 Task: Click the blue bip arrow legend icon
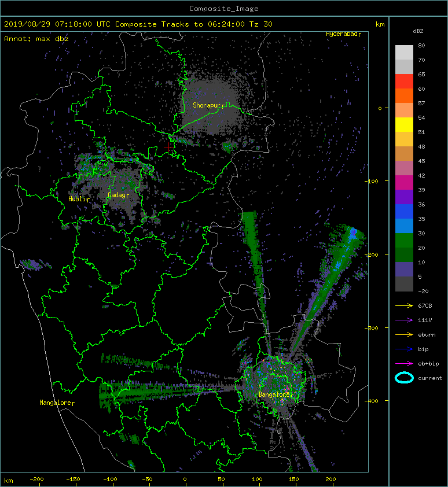point(404,349)
